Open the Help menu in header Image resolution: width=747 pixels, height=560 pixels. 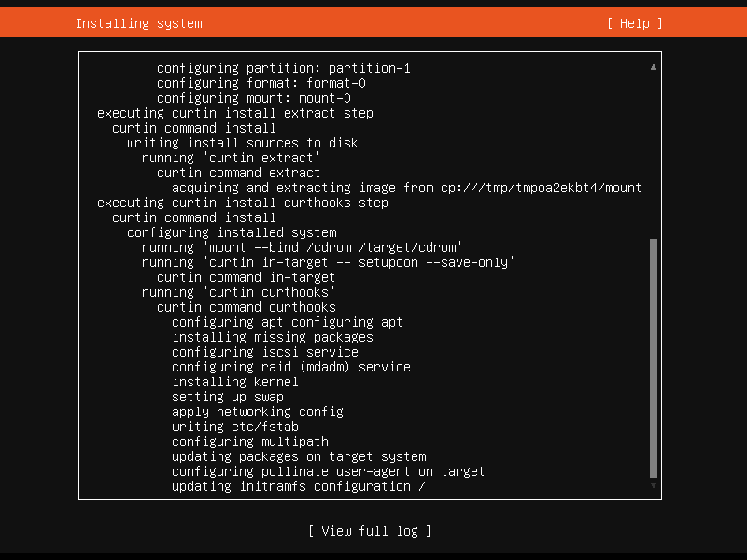(634, 23)
